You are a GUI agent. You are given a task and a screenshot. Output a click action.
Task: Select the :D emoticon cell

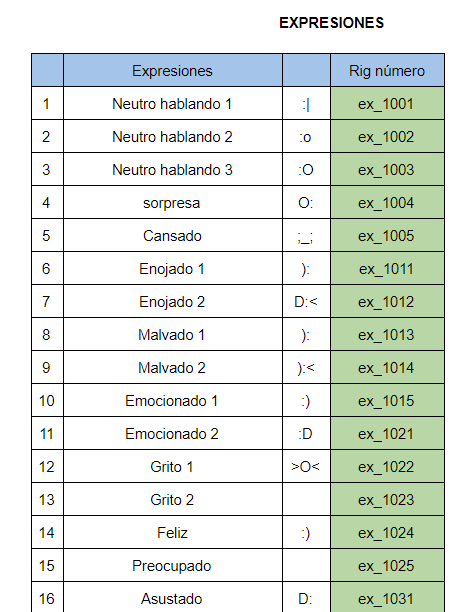tap(306, 433)
